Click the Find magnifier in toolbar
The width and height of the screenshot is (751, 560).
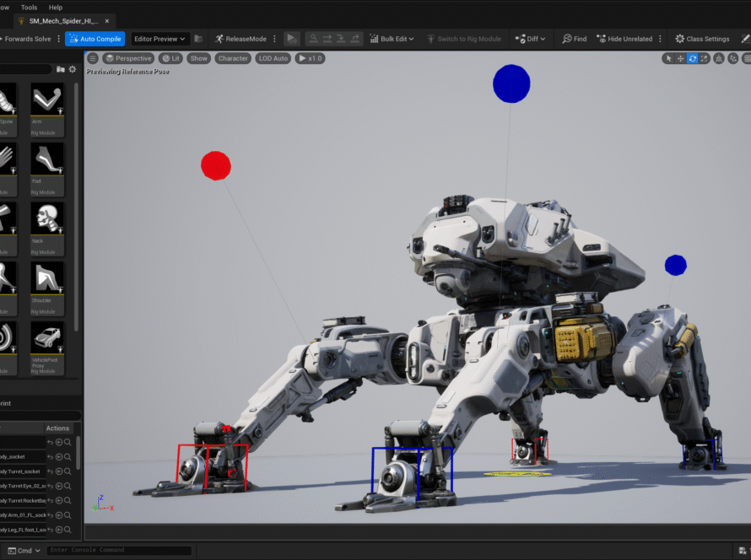tap(574, 39)
